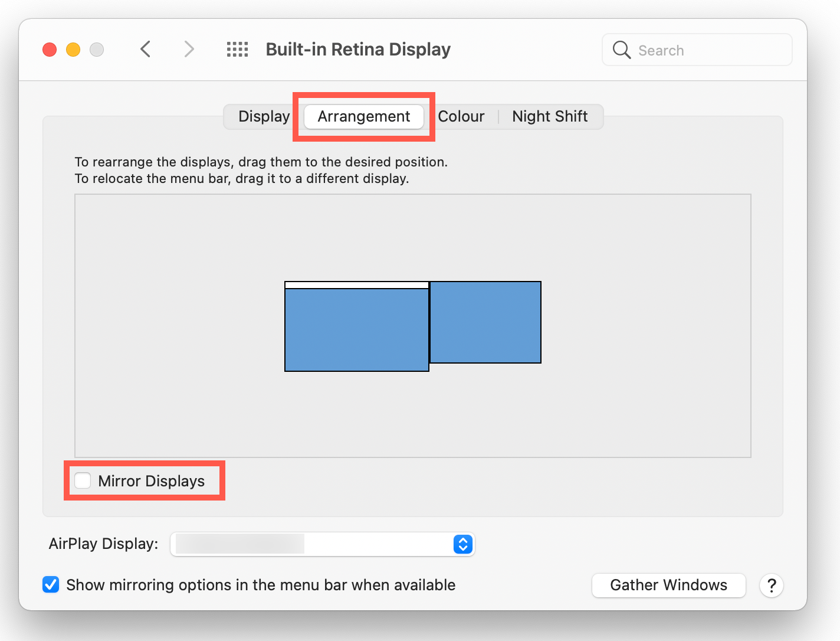The height and width of the screenshot is (641, 840).
Task: Click the 'AirPlay Display:' label
Action: [x=104, y=544]
